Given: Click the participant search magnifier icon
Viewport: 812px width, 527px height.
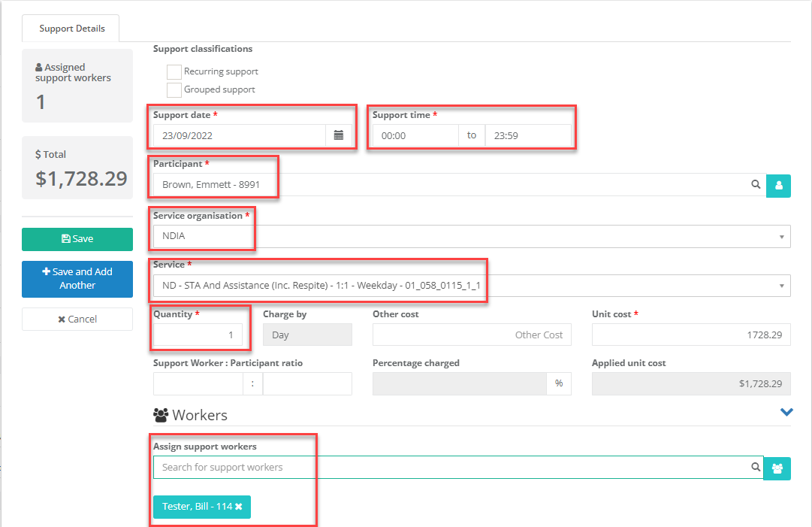Looking at the screenshot, I should pos(756,184).
